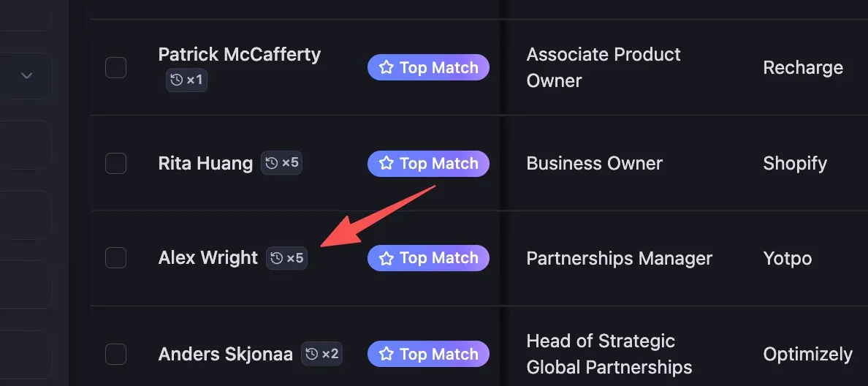Toggle the checkbox for Anders Skjonaa

[x=115, y=354]
